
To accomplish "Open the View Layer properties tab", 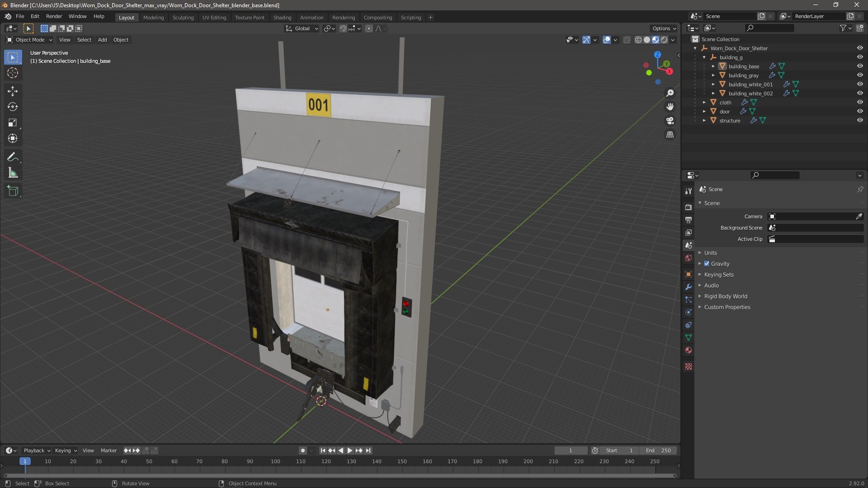I will pyautogui.click(x=689, y=233).
